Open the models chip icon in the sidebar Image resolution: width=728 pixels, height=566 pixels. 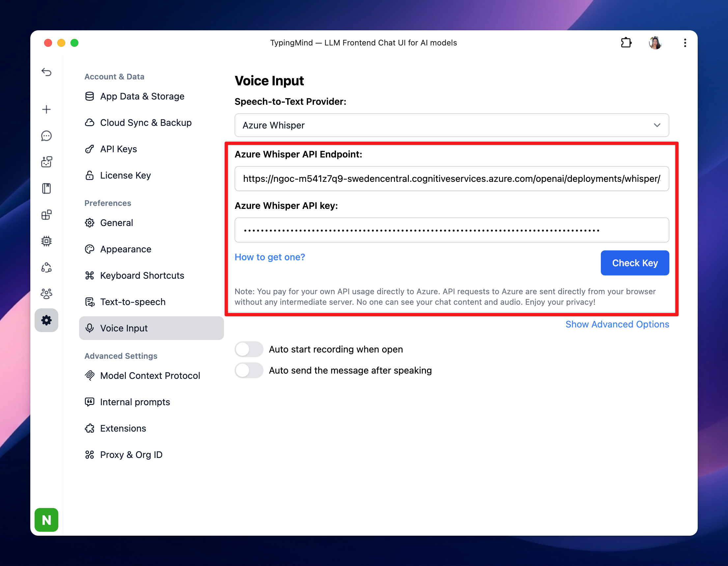46,241
